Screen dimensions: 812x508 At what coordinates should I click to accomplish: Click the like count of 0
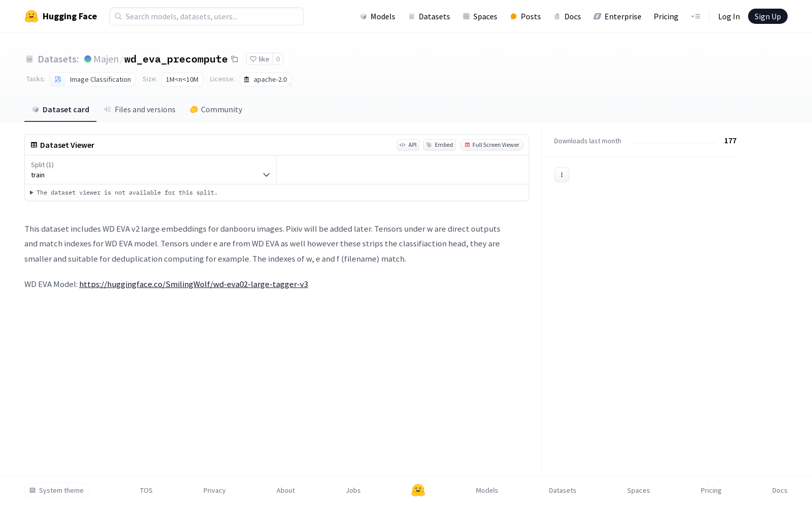[x=278, y=59]
